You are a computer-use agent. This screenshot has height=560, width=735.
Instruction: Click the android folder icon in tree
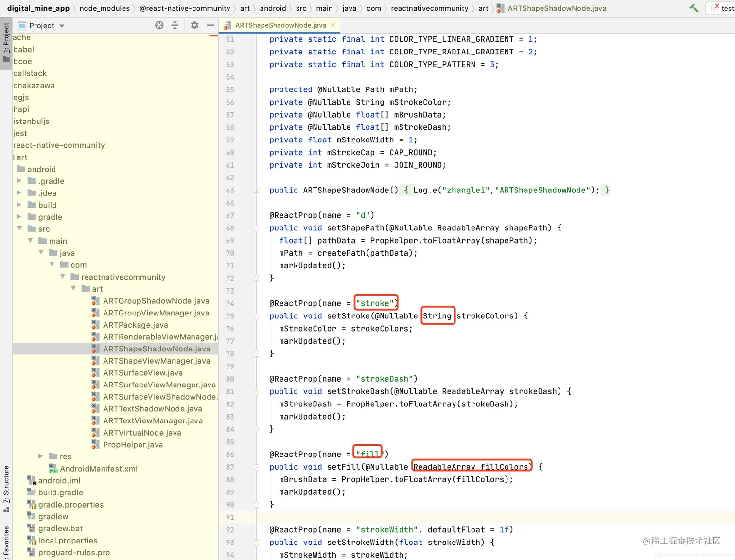pyautogui.click(x=21, y=169)
